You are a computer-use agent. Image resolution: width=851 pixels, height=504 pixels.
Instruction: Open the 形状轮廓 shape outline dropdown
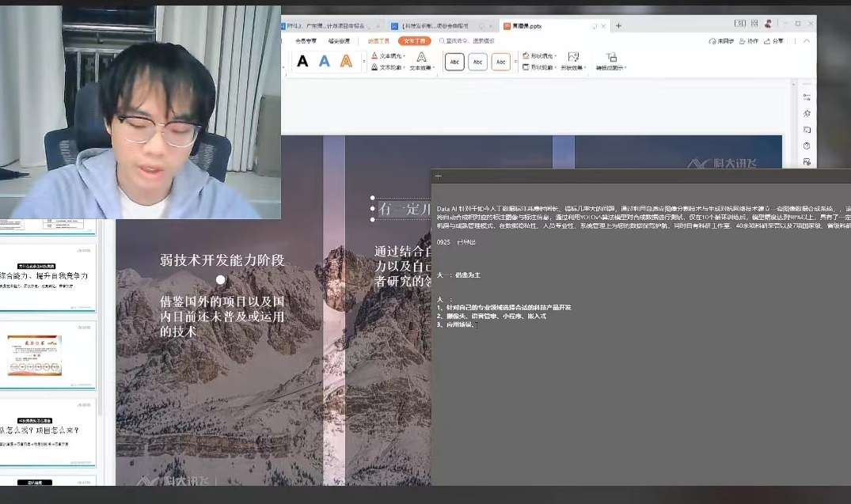pyautogui.click(x=540, y=67)
